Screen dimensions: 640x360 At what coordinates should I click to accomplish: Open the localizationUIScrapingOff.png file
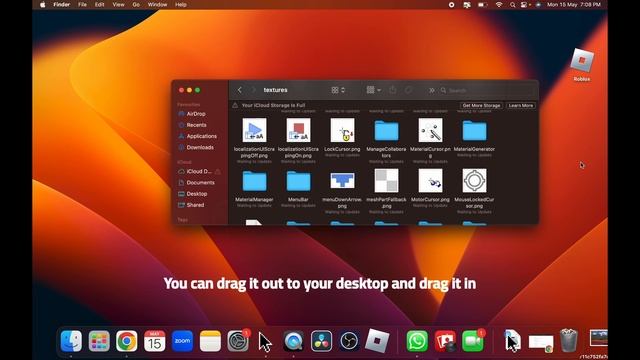pyautogui.click(x=254, y=130)
